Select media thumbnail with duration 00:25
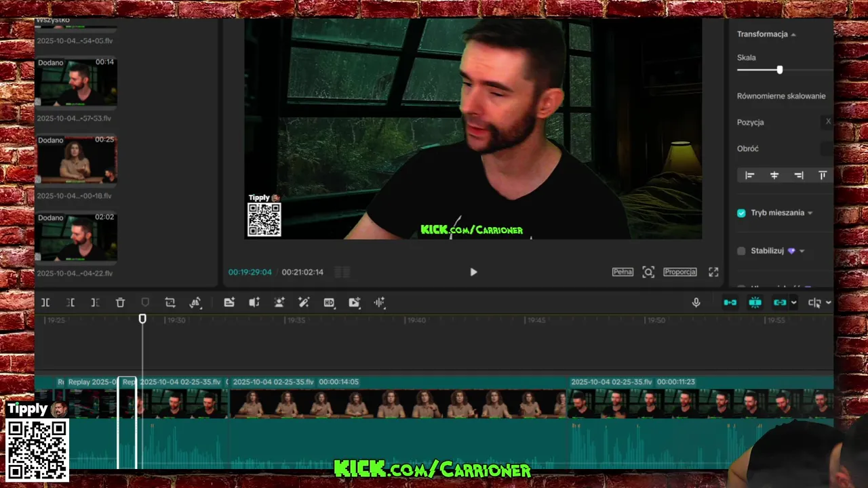The image size is (868, 488). 76,160
